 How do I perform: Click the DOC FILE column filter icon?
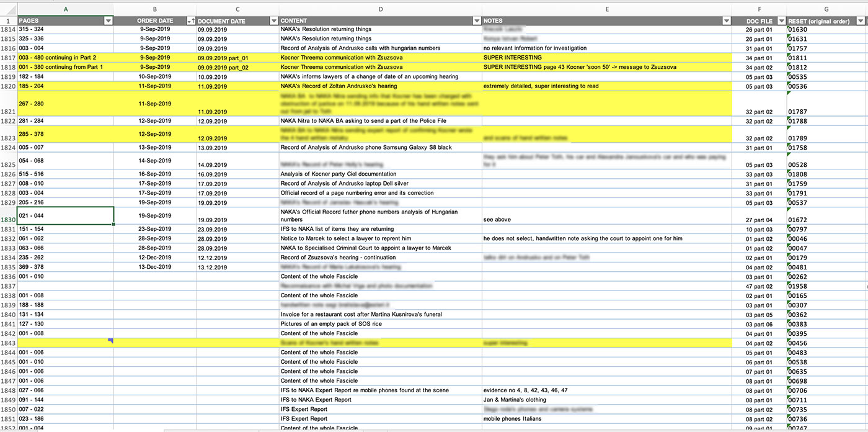(x=781, y=20)
